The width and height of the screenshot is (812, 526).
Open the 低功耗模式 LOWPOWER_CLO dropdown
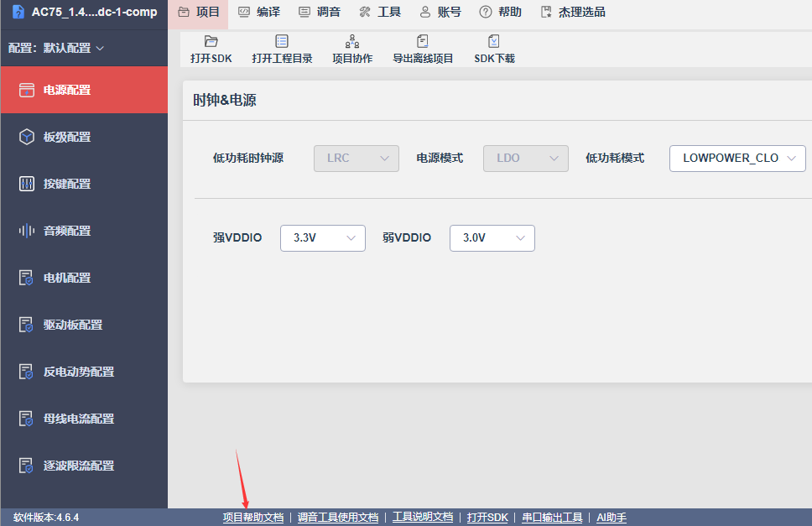pos(737,159)
